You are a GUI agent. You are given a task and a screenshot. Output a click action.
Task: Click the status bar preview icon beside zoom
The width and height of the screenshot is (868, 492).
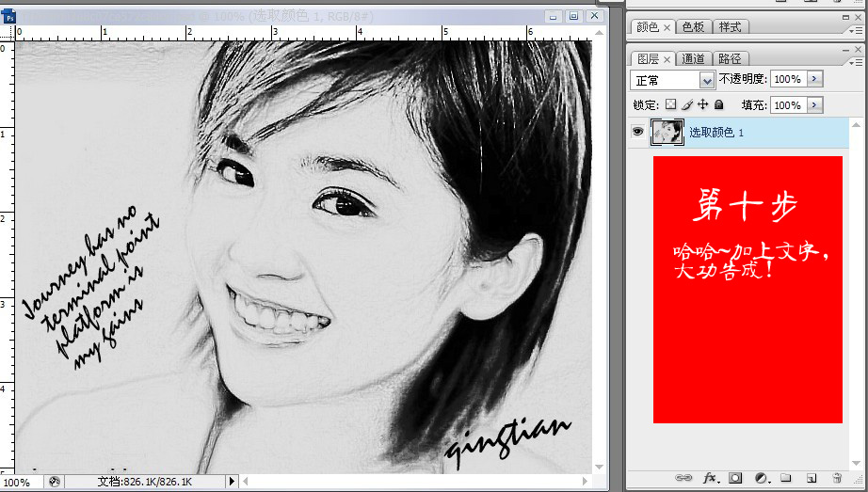[55, 482]
